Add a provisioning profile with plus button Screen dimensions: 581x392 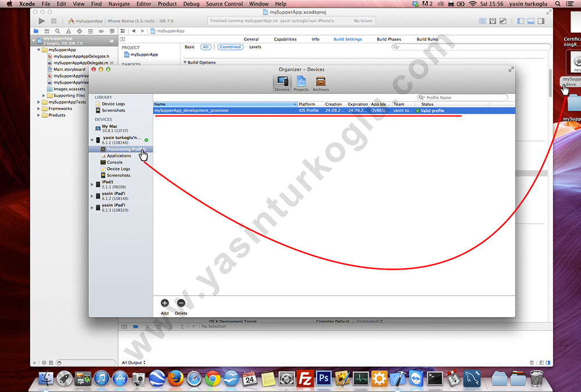[165, 303]
